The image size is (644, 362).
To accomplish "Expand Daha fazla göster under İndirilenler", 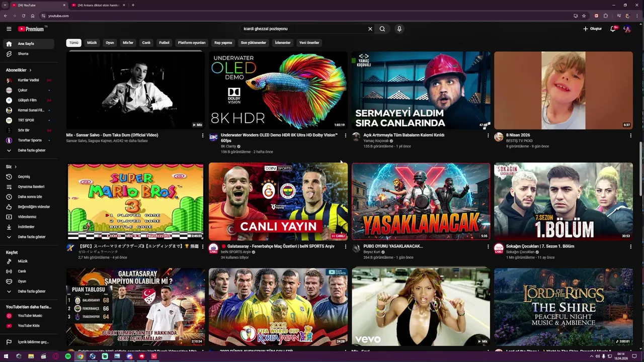I will 30,237.
